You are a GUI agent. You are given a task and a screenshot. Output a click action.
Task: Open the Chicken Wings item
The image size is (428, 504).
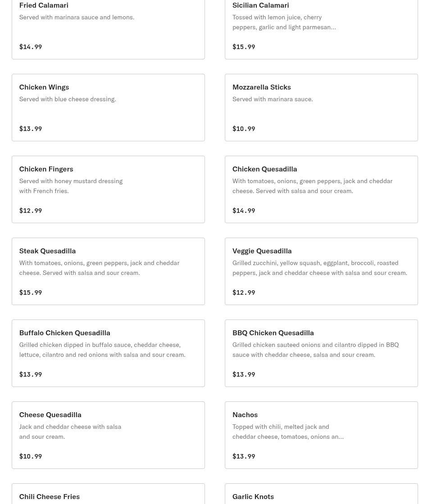tap(108, 108)
